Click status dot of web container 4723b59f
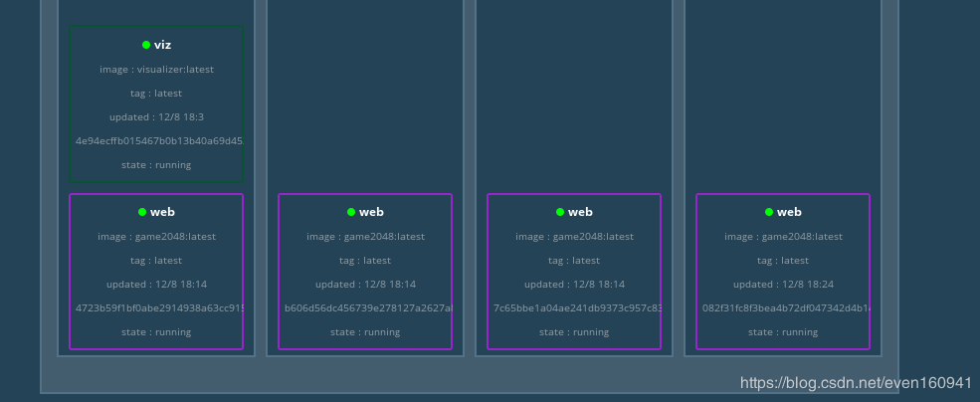 (142, 212)
